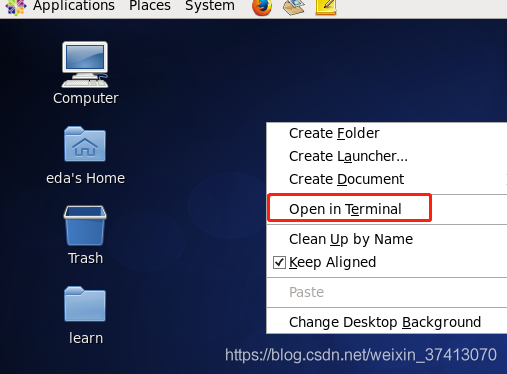Screen dimensions: 507x374
Task: Open the mail app icon in panel
Action: (294, 7)
